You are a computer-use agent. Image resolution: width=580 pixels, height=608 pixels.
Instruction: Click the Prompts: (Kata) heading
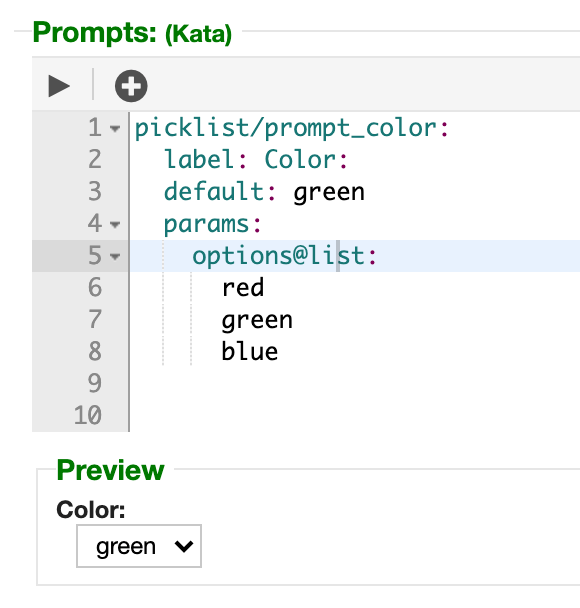(x=132, y=33)
